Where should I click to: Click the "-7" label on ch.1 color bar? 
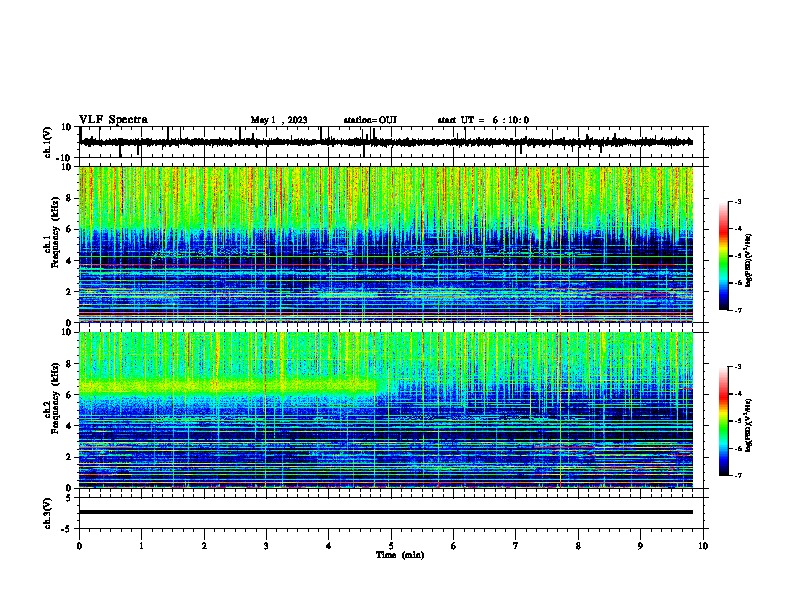(x=737, y=310)
